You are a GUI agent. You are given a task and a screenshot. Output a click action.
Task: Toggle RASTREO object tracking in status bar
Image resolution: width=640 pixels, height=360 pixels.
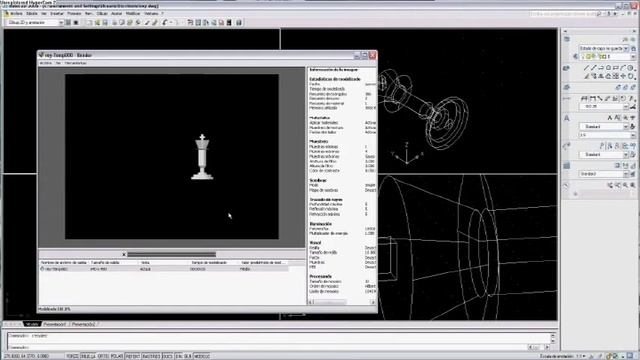coord(151,356)
